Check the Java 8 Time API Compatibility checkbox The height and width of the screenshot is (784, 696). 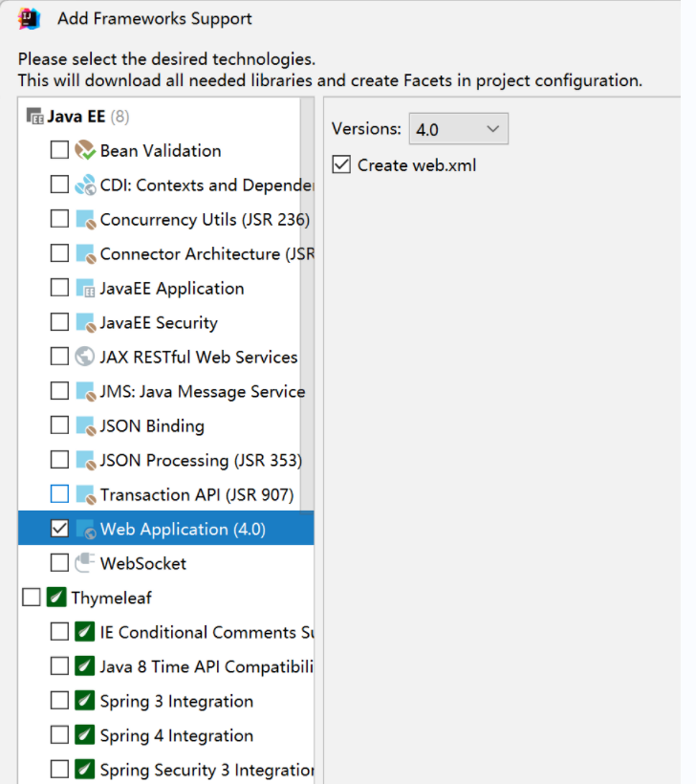pos(59,666)
